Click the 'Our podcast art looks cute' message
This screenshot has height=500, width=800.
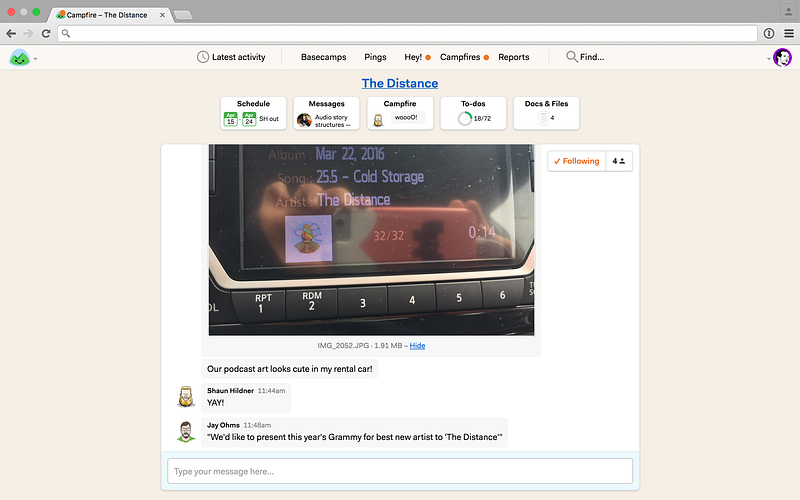[289, 369]
